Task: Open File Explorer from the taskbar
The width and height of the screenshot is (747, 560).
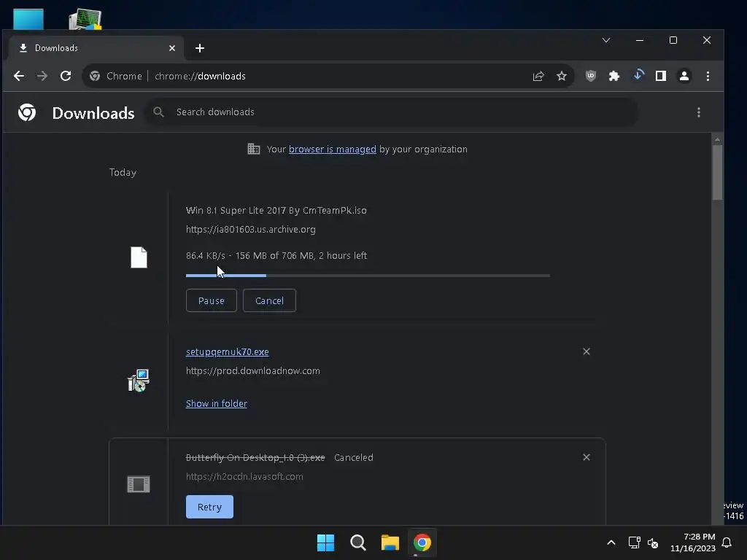Action: tap(390, 542)
